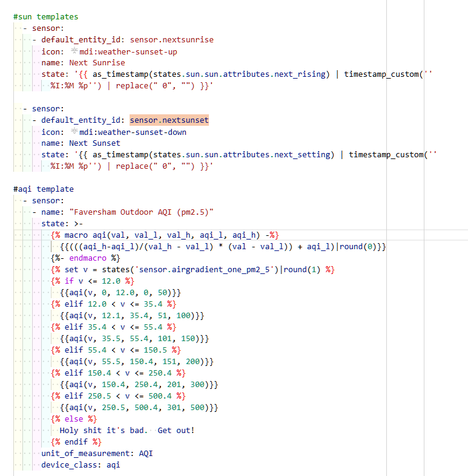
Task: Click '{{aqi(v, 250.5, 500.4, 301, 500)}}' call
Action: pyautogui.click(x=139, y=408)
